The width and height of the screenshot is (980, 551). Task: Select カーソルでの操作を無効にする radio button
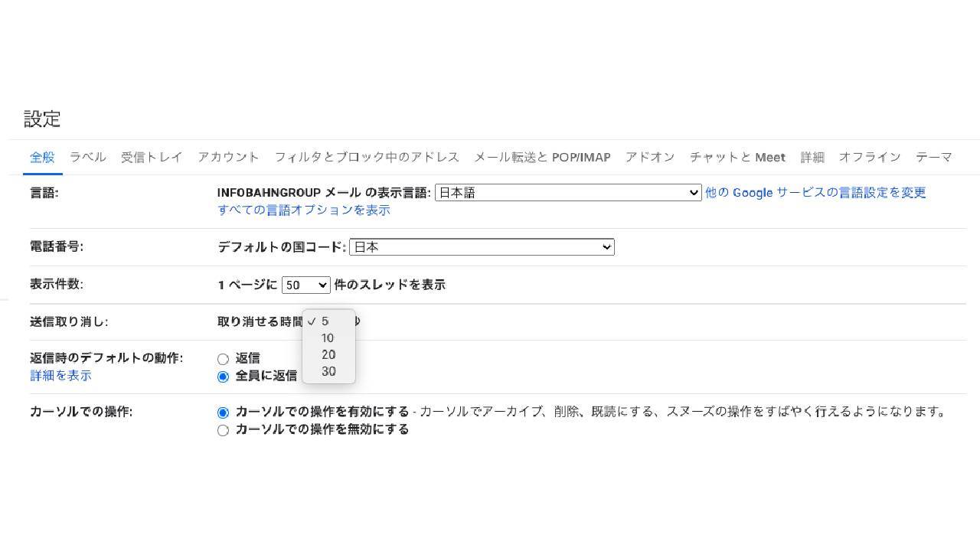[x=223, y=430]
